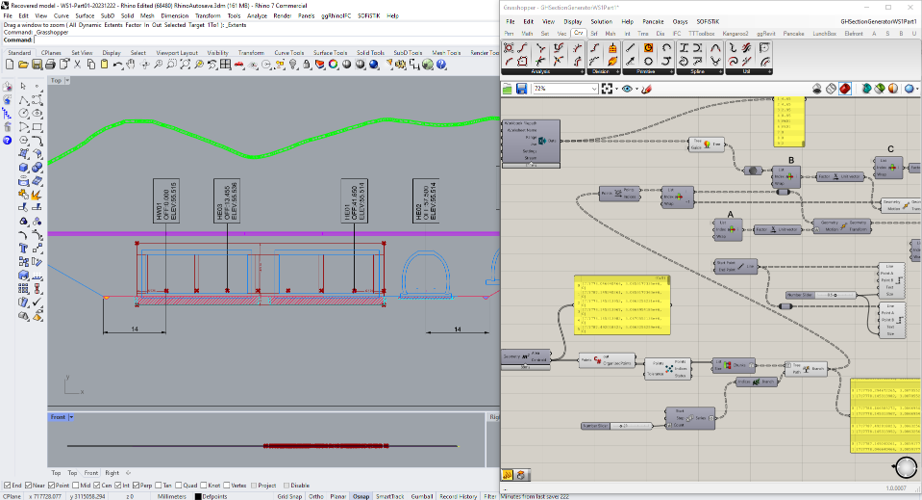
Task: Click the Undo arrow icon in Rhino toolbar
Action: tap(119, 65)
